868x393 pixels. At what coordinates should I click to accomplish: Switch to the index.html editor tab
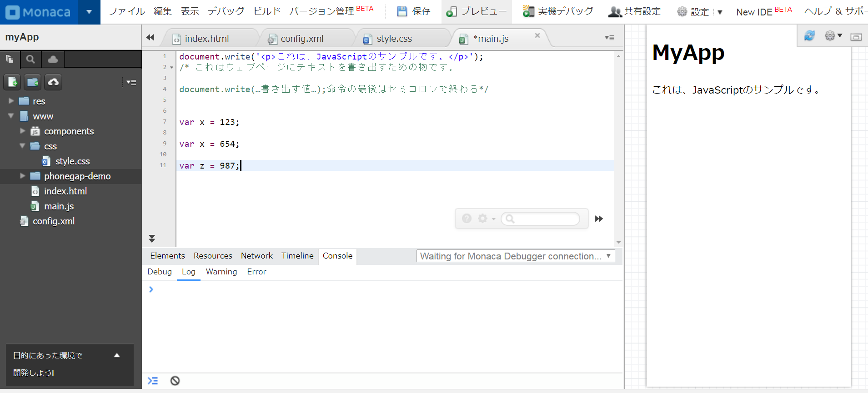pyautogui.click(x=206, y=39)
